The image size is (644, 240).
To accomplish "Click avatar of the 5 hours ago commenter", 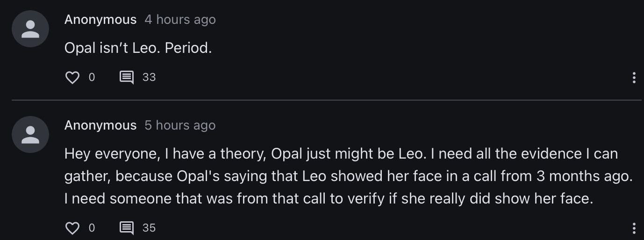I will 30,135.
